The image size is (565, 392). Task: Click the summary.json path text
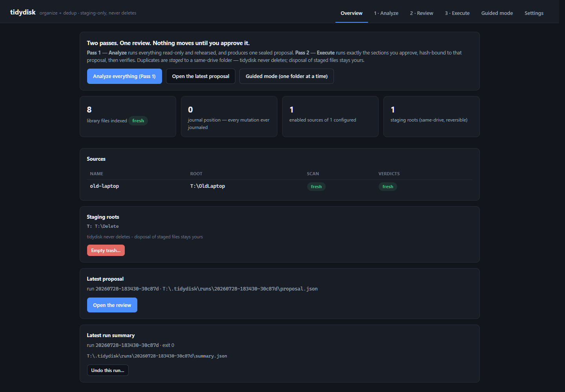(x=157, y=356)
